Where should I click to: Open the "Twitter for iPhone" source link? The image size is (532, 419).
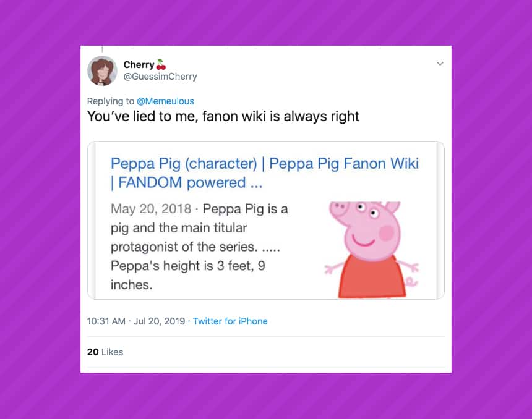tap(230, 321)
